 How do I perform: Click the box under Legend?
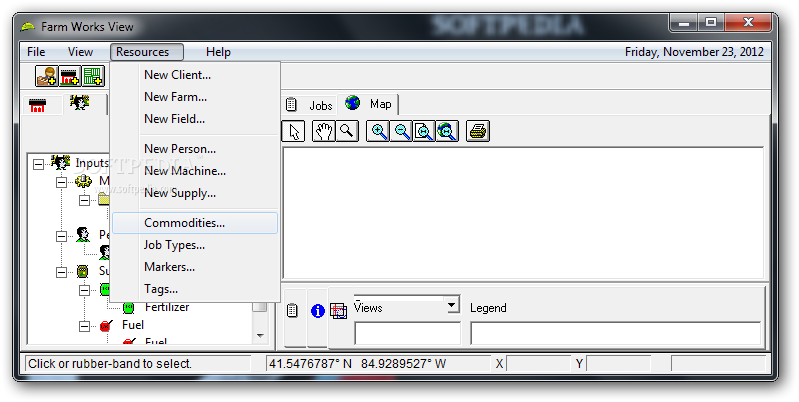pyautogui.click(x=616, y=334)
